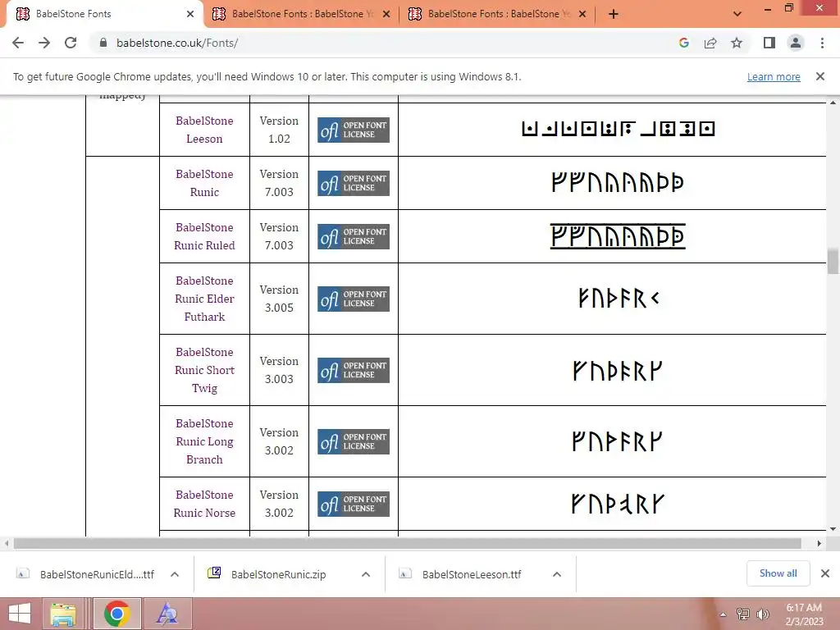Open BabelStone Runic Short Twig link
The height and width of the screenshot is (630, 840).
[204, 370]
